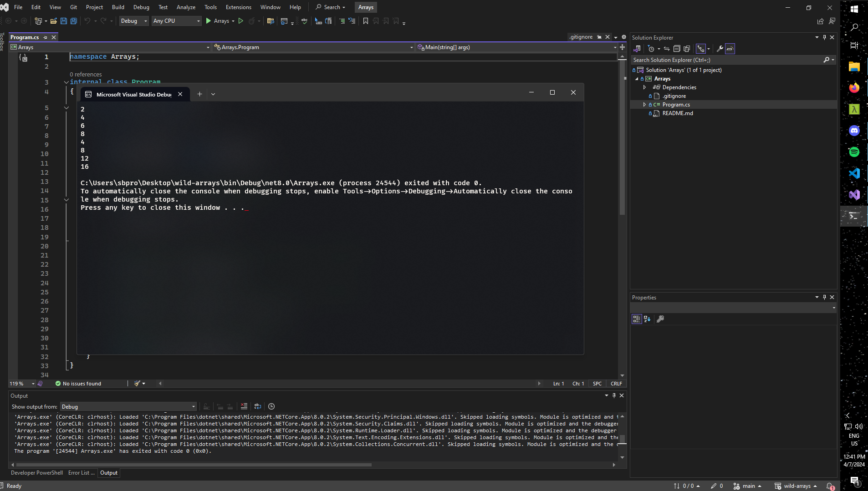Viewport: 868px width, 491px height.
Task: Open Property Pages wrench in Properties panel
Action: [660, 319]
